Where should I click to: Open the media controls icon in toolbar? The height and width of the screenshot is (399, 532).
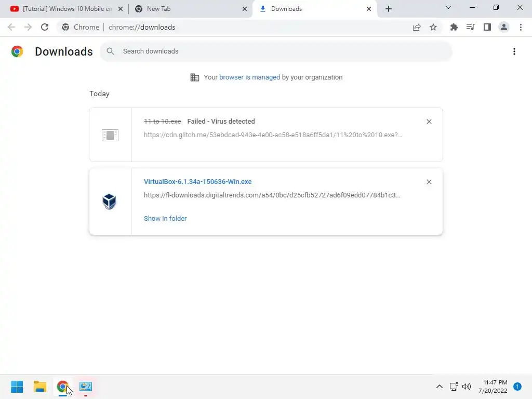[x=470, y=27]
